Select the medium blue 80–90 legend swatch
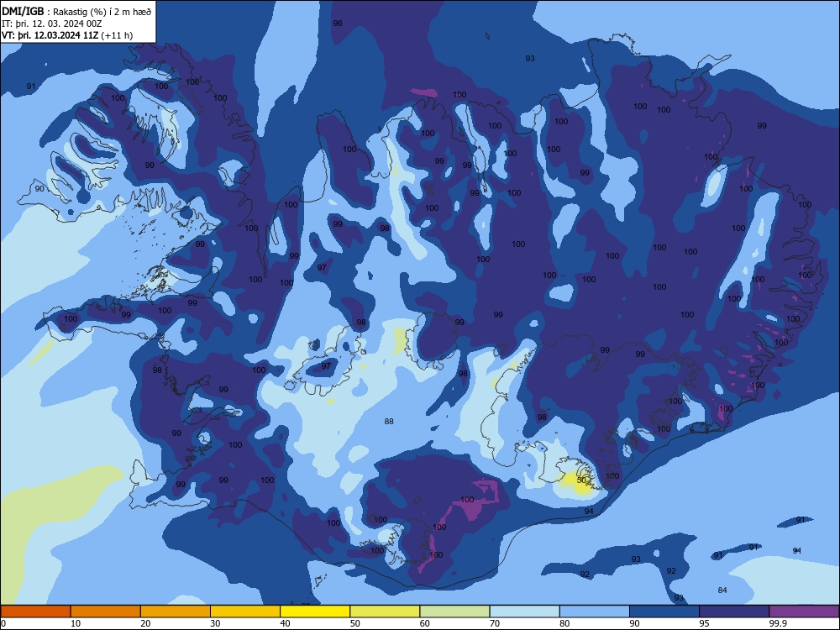This screenshot has width=840, height=630. tap(595, 612)
